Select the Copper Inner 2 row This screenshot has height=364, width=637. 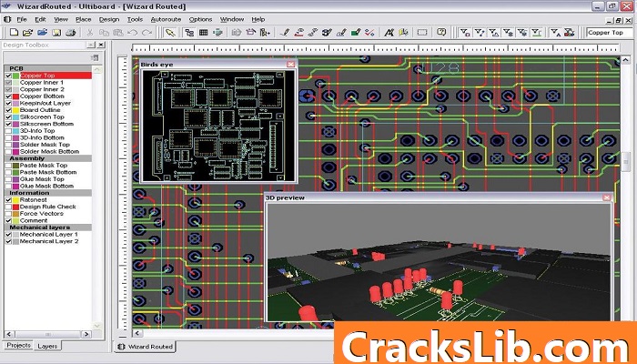(49, 89)
